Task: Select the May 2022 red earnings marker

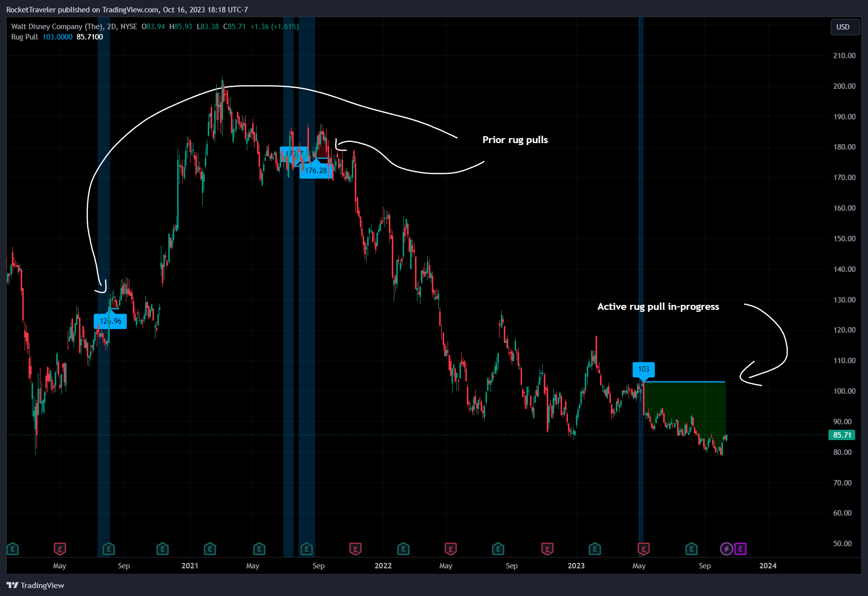Action: click(x=451, y=549)
